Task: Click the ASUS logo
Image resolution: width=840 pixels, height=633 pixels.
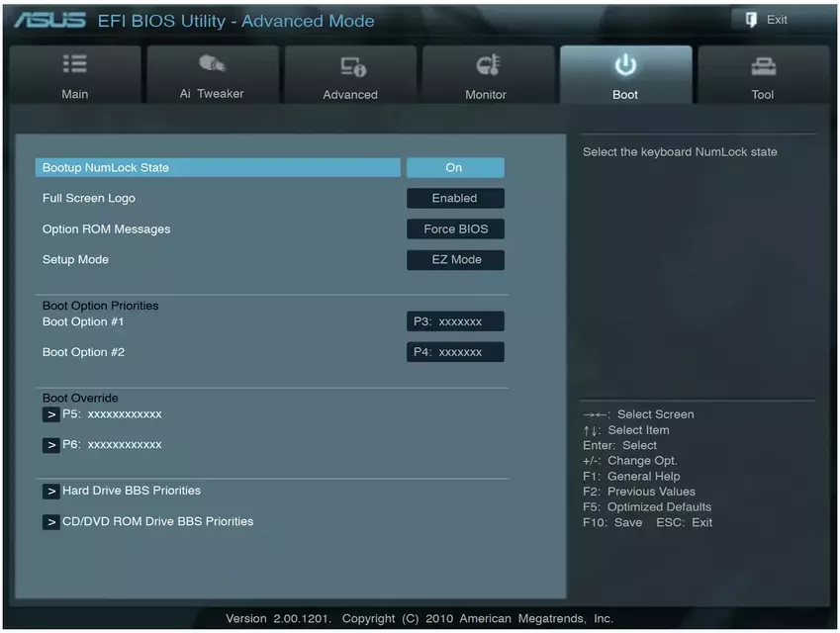Action: pos(49,21)
